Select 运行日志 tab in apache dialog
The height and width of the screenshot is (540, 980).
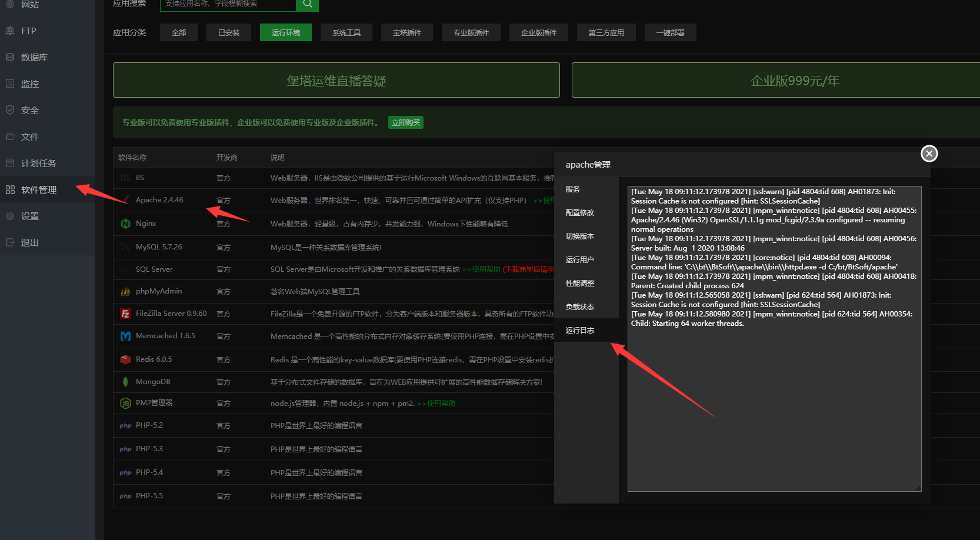click(x=586, y=330)
